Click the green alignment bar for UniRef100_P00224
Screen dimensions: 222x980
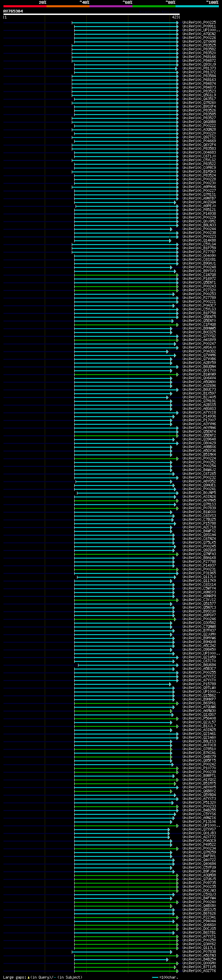[x=126, y=459]
